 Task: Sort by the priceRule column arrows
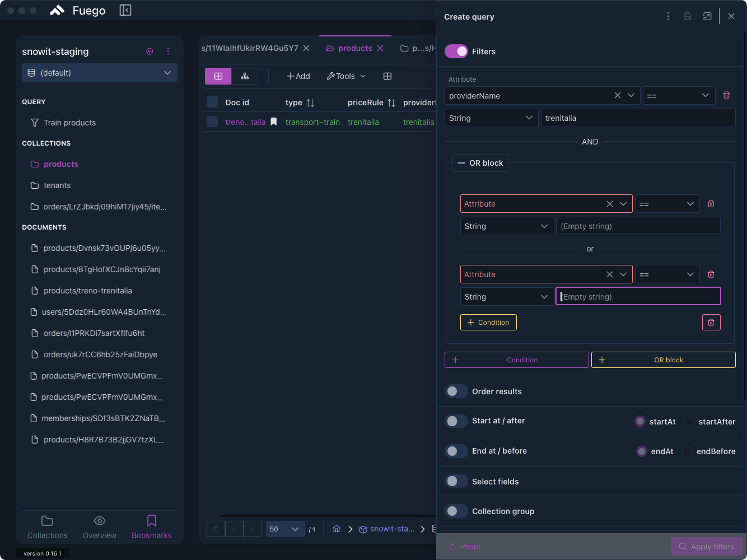(x=391, y=103)
